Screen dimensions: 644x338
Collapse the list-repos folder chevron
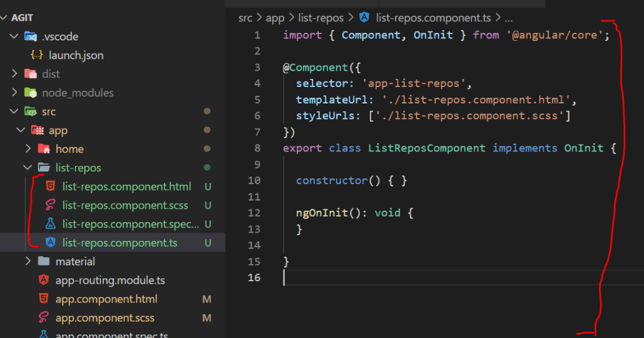click(x=28, y=168)
